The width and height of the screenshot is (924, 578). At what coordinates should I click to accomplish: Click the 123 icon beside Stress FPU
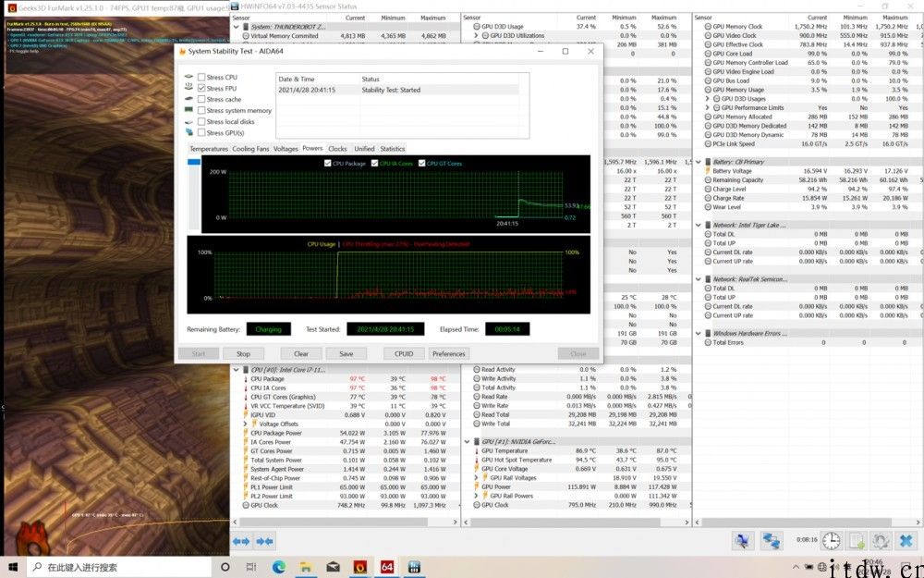pyautogui.click(x=188, y=88)
